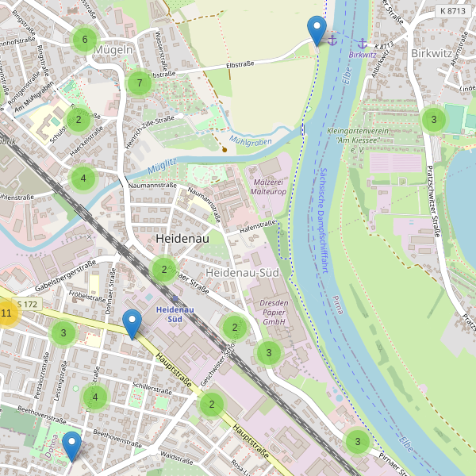Open the cluster of 3 at Pirnaer Straße bottom
The image size is (476, 476).
(358, 441)
